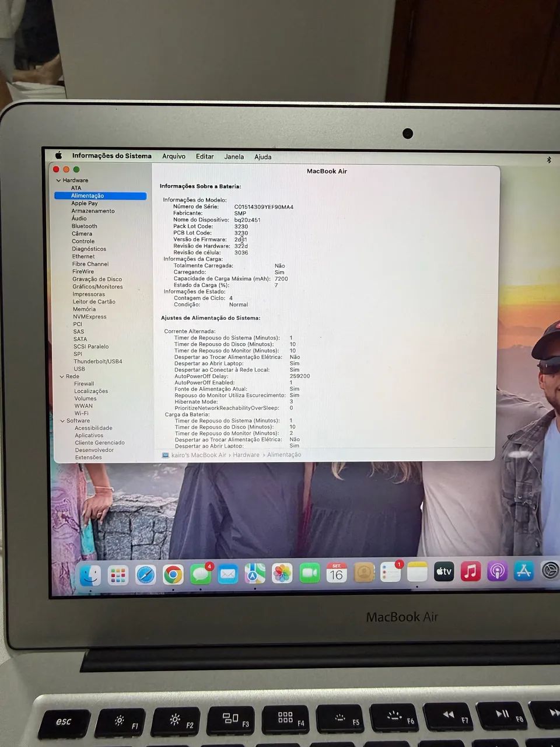This screenshot has height=747, width=560.
Task: Open Reminders with the 1 badge
Action: coord(391,572)
